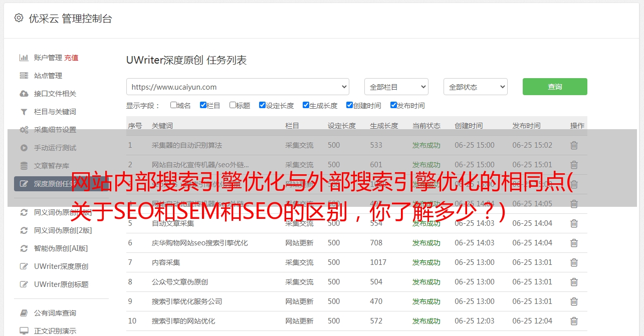This screenshot has width=644, height=336.
Task: Click generated length 1017 in 内容采集 row
Action: [x=378, y=262]
